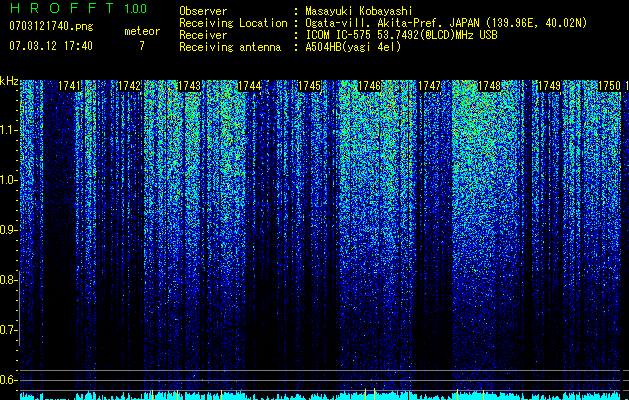This screenshot has height=400, width=629.
Task: Click the 1748 time marker
Action: click(x=489, y=86)
